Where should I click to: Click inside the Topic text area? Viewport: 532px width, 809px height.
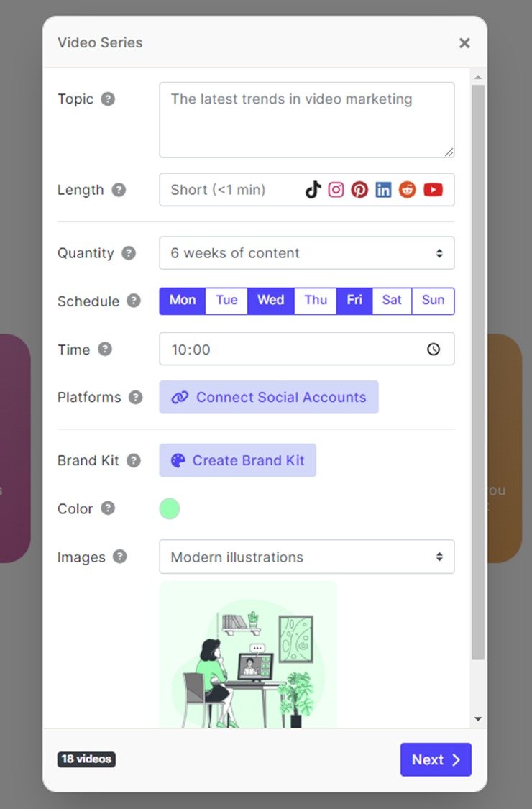(x=307, y=119)
